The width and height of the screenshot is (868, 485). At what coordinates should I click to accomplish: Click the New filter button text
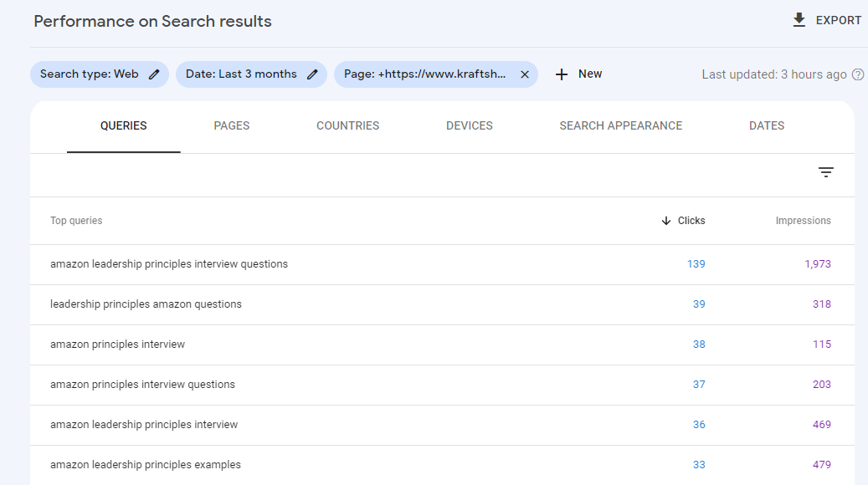[x=590, y=74]
